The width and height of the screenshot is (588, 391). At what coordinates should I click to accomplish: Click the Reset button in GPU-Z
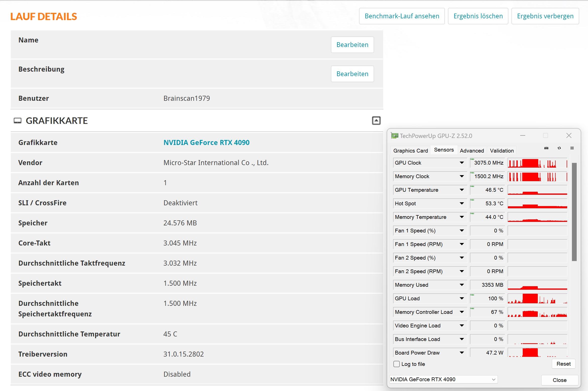tap(563, 364)
